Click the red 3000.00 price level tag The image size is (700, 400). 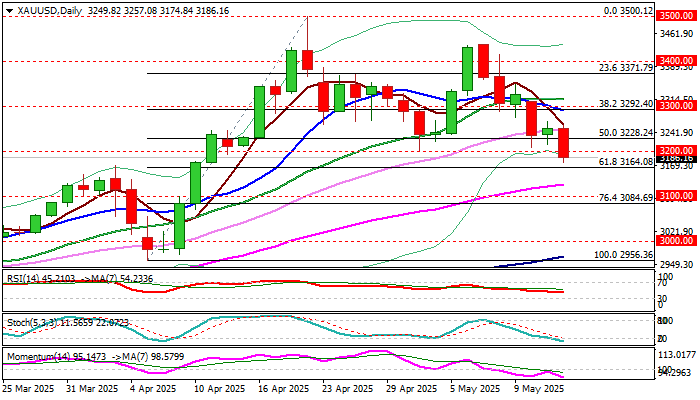(676, 241)
